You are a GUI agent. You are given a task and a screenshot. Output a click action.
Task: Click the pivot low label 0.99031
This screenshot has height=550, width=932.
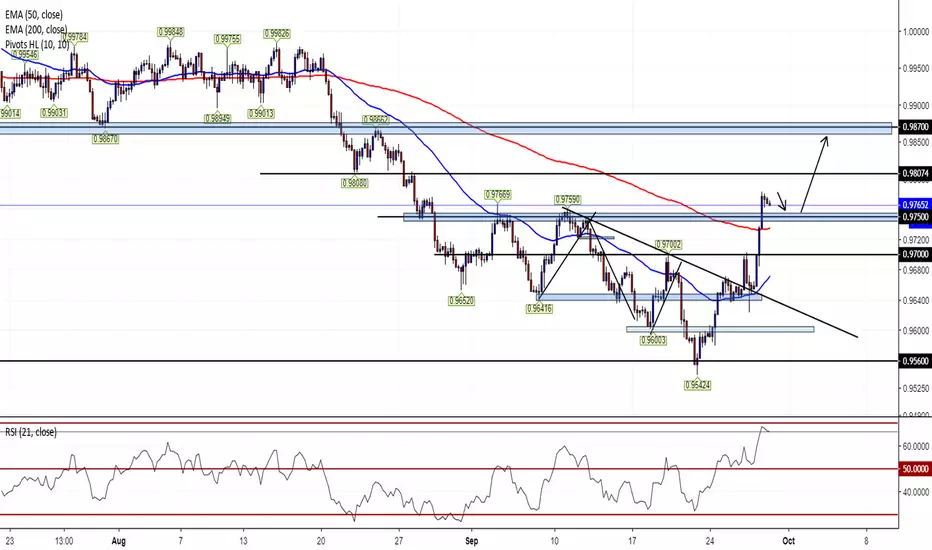coord(54,113)
